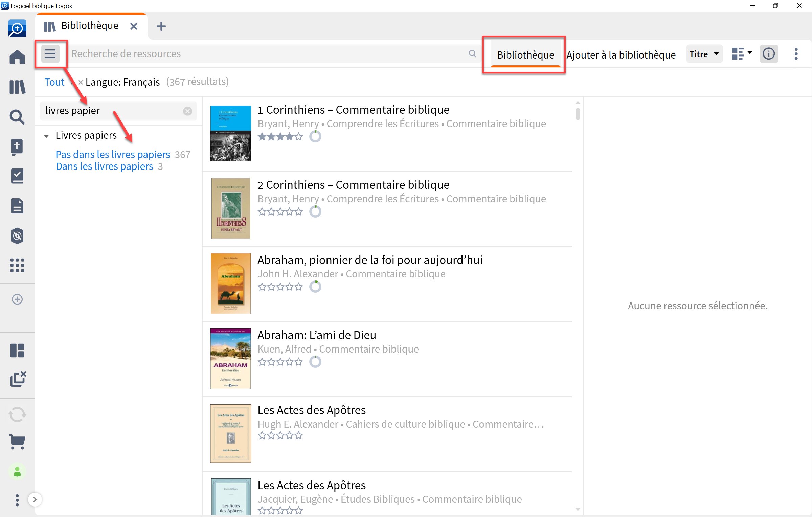Expand the sidebar with the arrow button
The height and width of the screenshot is (517, 812).
pos(35,499)
